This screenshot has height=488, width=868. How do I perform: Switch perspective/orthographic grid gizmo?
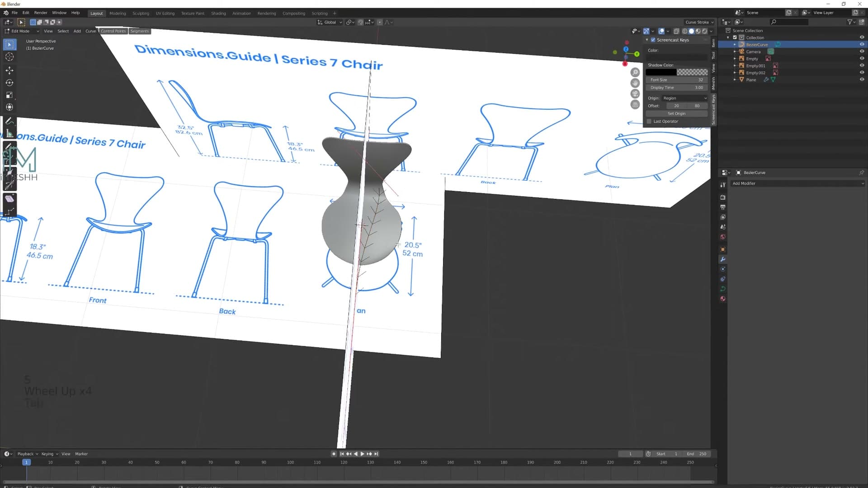pyautogui.click(x=635, y=105)
